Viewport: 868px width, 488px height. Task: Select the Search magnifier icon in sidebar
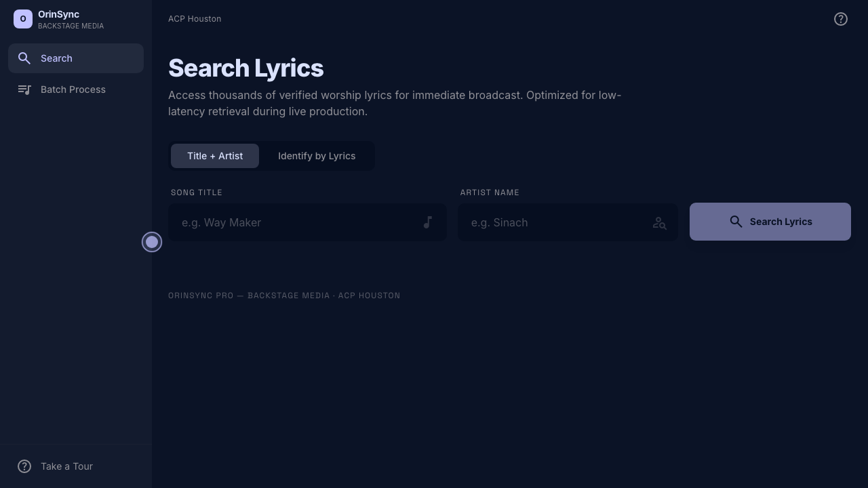click(x=24, y=58)
